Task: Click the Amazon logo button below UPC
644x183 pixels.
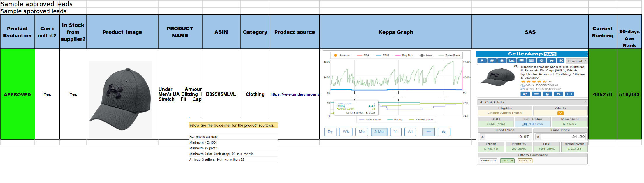Action: click(547, 94)
